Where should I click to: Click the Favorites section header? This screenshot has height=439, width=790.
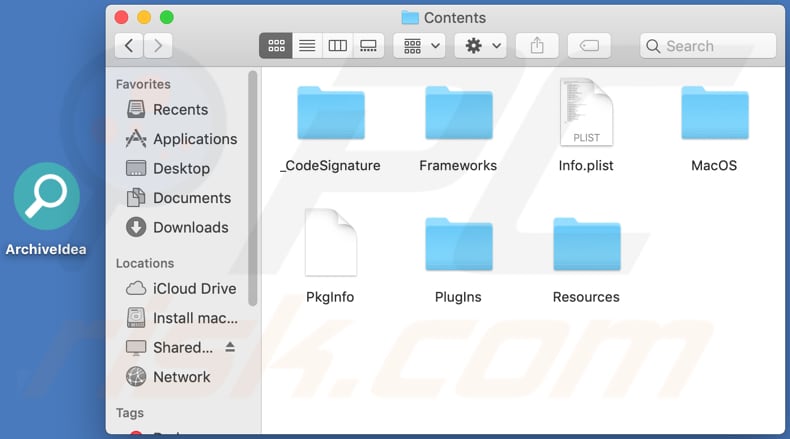(x=143, y=84)
